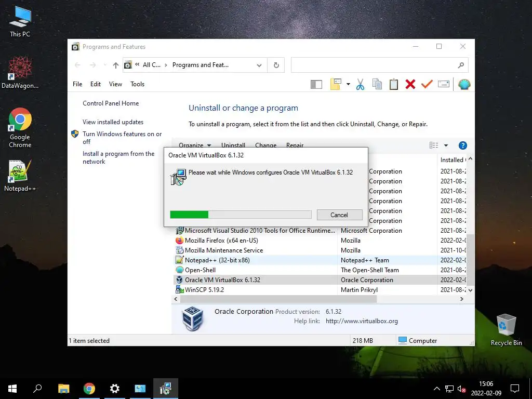Open the view options dropdown arrow
The width and height of the screenshot is (532, 399).
tap(446, 145)
